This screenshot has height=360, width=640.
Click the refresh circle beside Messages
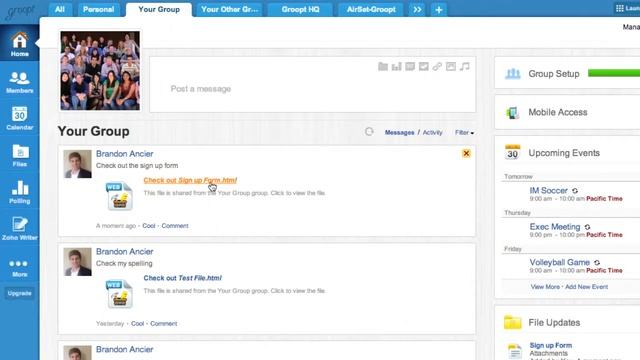click(369, 131)
